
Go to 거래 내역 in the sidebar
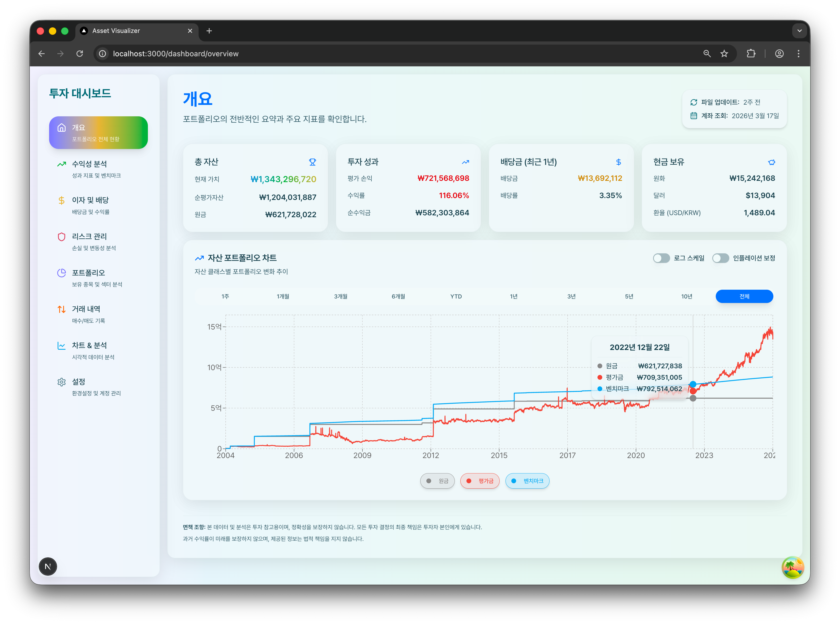(86, 309)
